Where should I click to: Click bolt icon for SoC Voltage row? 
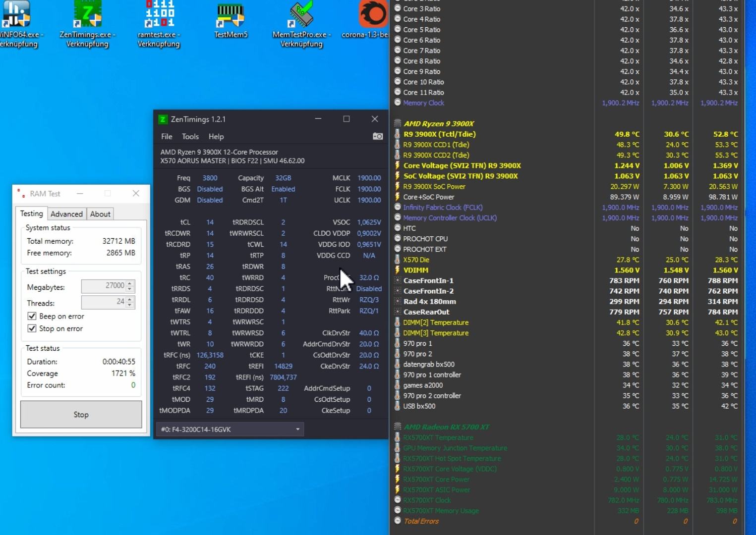pyautogui.click(x=398, y=176)
